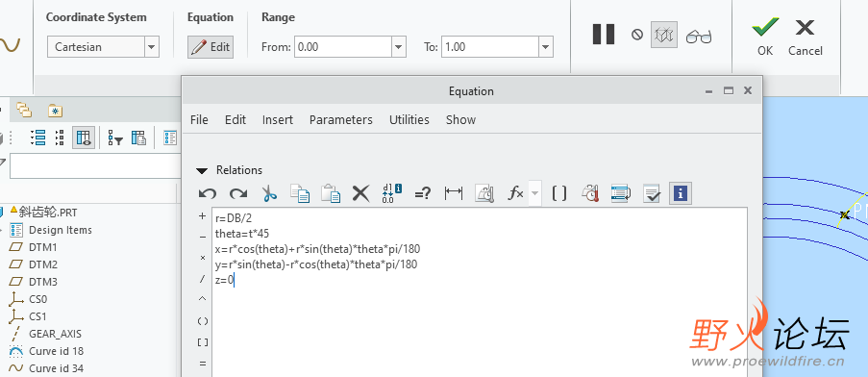Click into the From 0.00 field
Screen dimensions: 868x377
tap(343, 47)
